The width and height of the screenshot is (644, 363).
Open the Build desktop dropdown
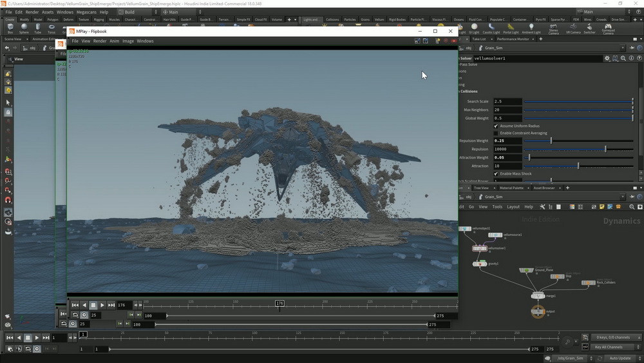coord(138,12)
